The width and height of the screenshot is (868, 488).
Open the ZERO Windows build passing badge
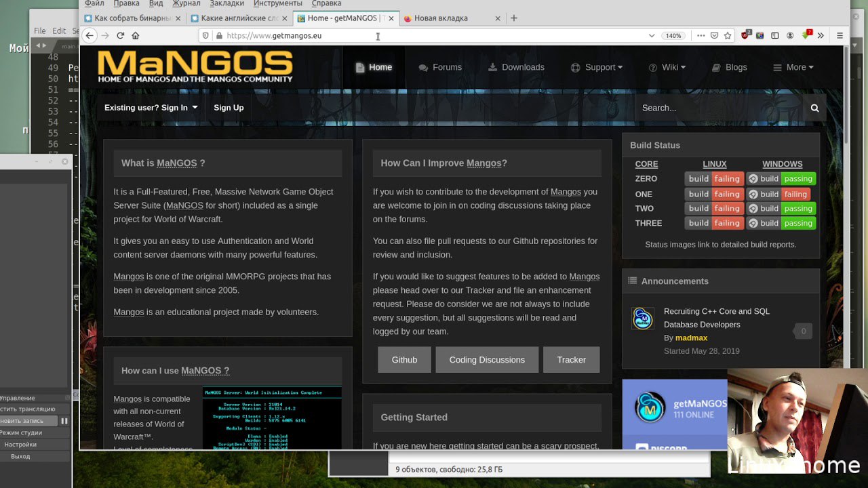pyautogui.click(x=781, y=179)
